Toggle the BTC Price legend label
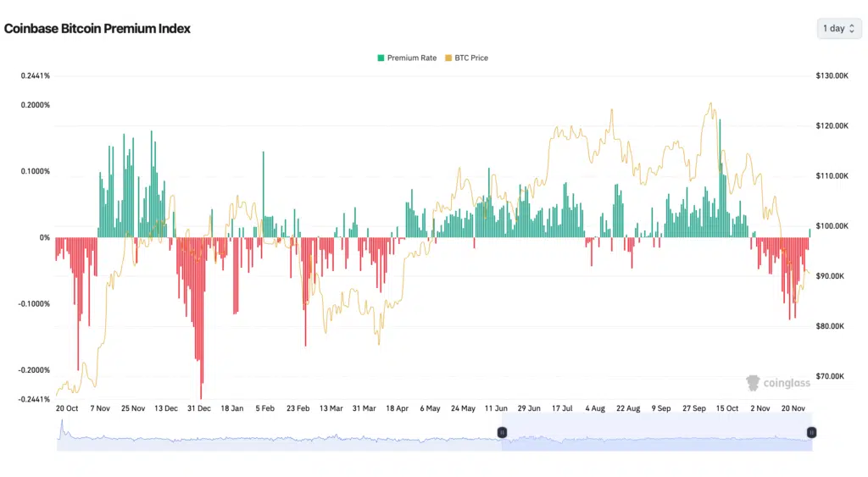The height and width of the screenshot is (477, 868). click(471, 58)
